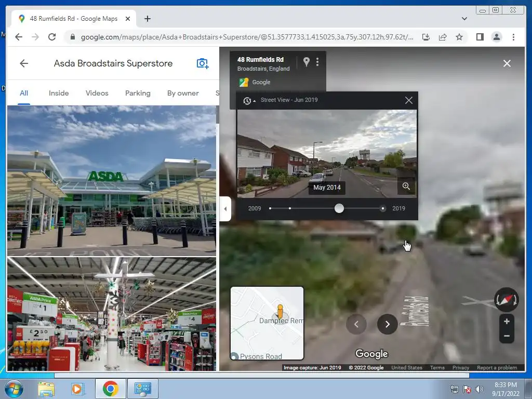Click the timeline slider handle at 2014
Screen dimensions: 532x399
pos(339,208)
